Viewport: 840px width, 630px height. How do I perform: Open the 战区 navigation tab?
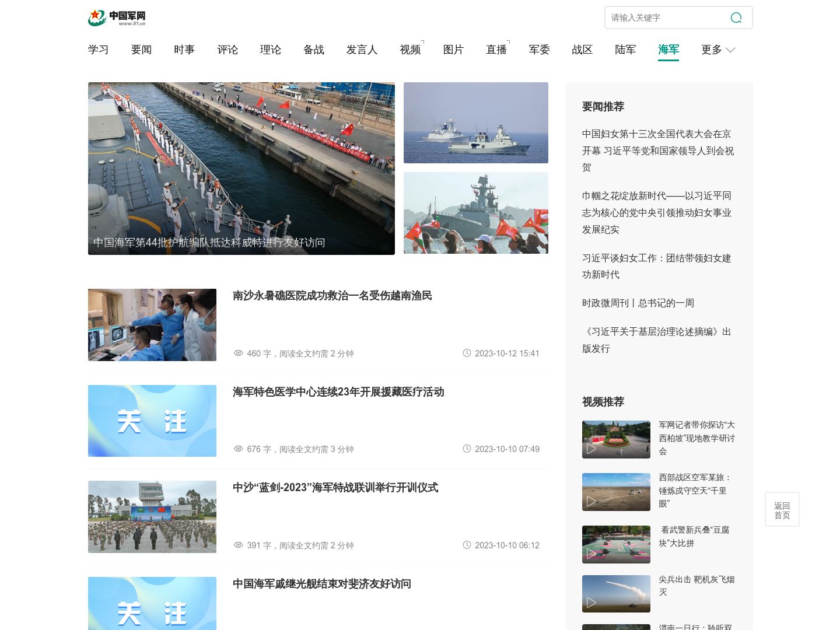[x=582, y=50]
